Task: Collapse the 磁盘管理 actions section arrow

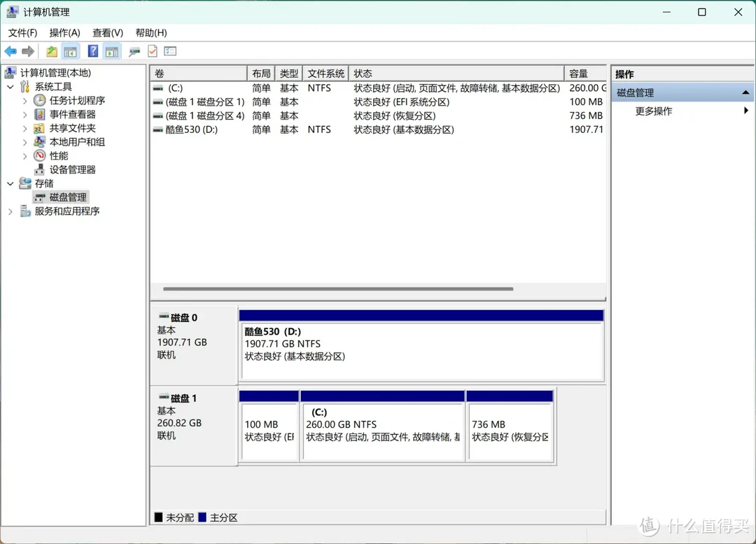Action: [745, 92]
